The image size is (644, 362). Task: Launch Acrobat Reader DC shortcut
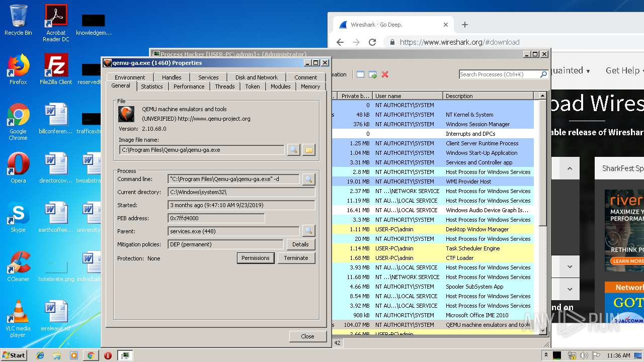pyautogui.click(x=56, y=23)
